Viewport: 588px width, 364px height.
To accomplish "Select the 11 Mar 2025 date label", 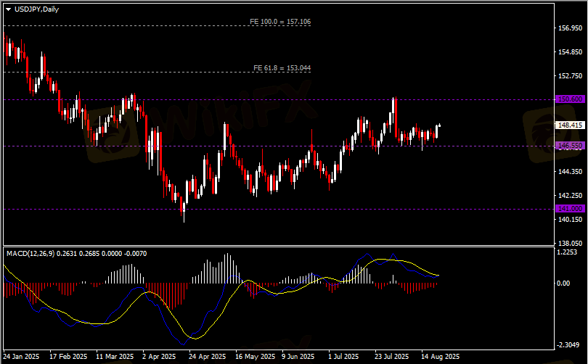I will (x=115, y=357).
